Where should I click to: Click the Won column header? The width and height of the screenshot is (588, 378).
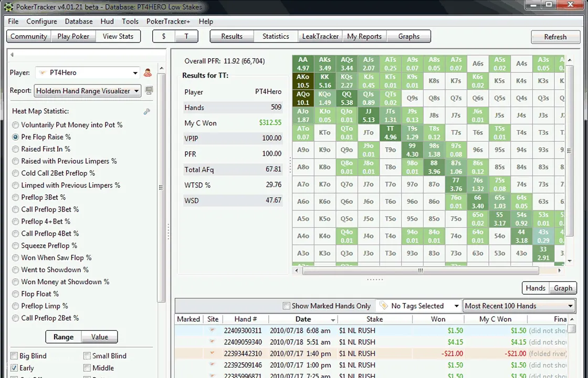tap(438, 319)
